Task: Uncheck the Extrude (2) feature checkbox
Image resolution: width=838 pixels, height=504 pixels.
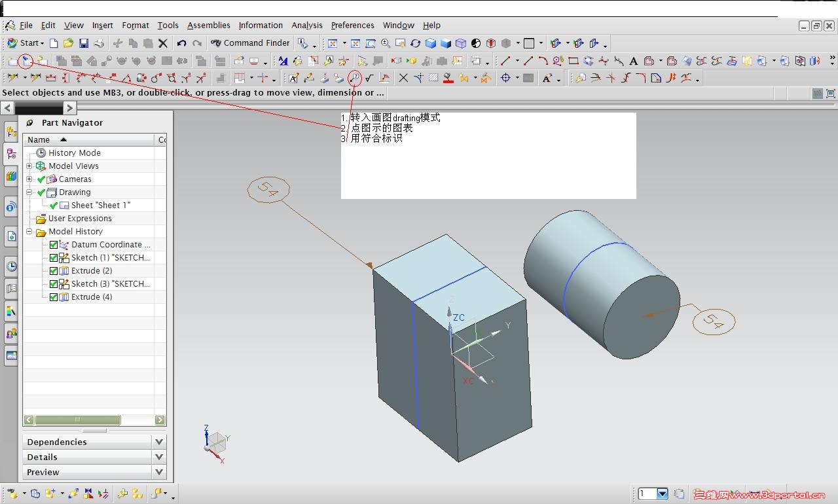Action: pos(54,271)
